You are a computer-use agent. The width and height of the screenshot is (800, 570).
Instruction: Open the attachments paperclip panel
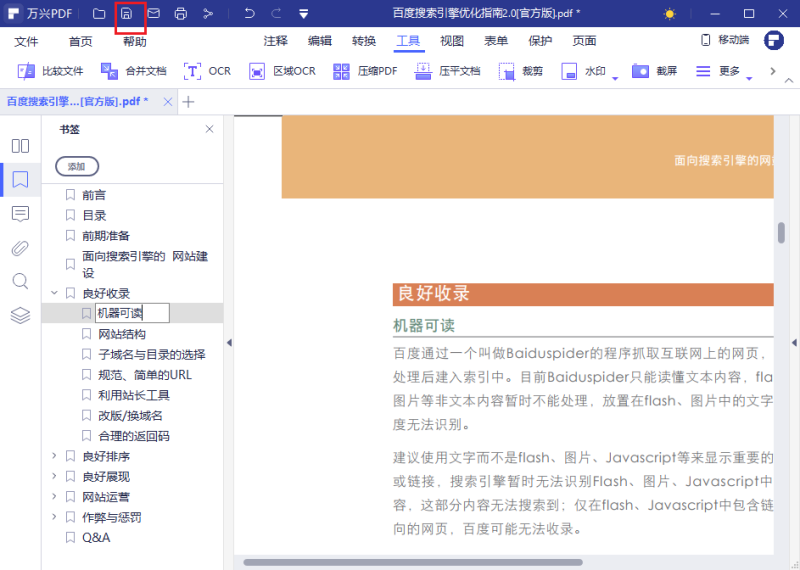click(x=20, y=248)
